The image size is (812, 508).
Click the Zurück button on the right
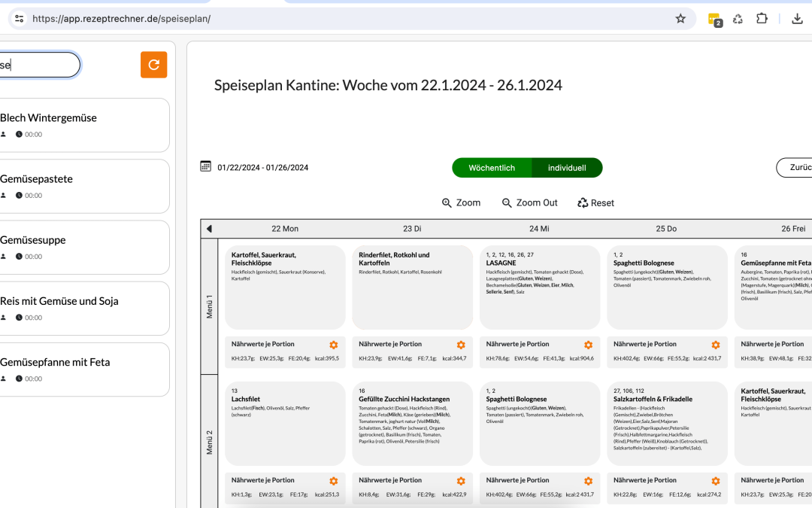[x=798, y=167]
